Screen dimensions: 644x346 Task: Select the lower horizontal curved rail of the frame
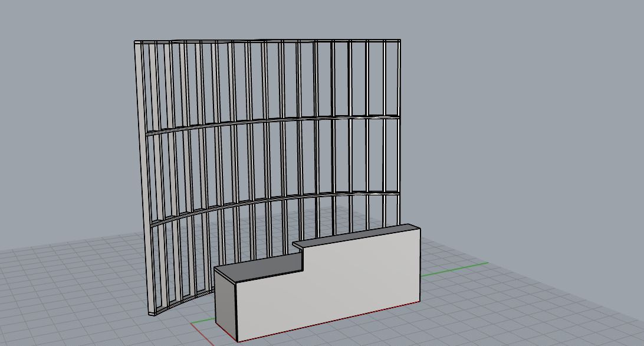pyautogui.click(x=265, y=200)
